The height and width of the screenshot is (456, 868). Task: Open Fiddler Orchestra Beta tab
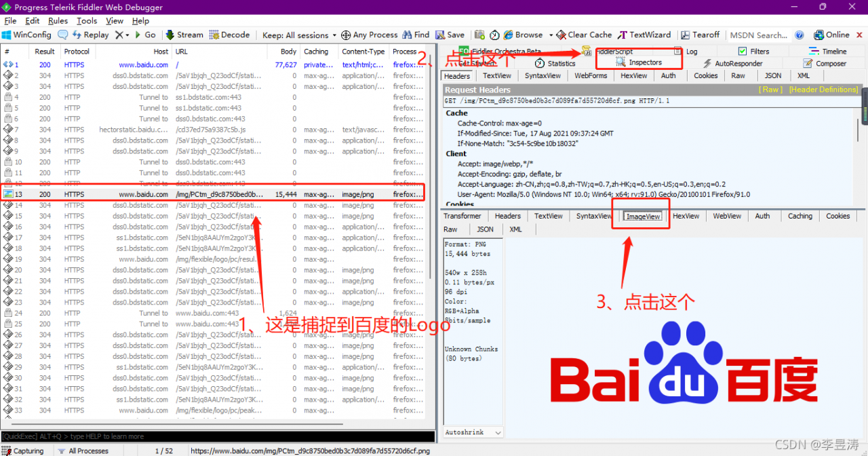pyautogui.click(x=500, y=52)
